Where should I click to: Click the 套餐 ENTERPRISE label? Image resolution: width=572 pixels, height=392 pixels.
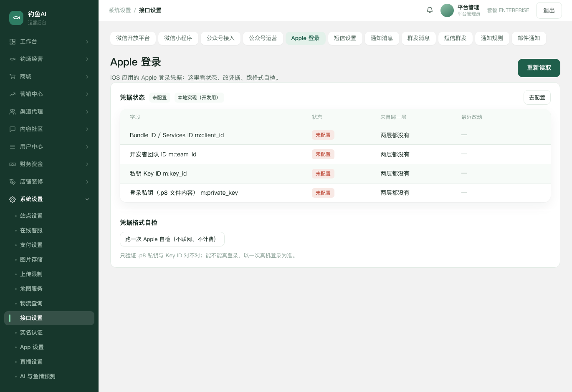pyautogui.click(x=508, y=10)
